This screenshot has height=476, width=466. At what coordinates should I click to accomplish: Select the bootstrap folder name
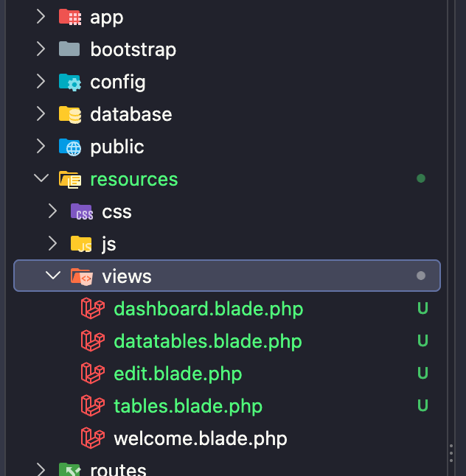tap(133, 49)
